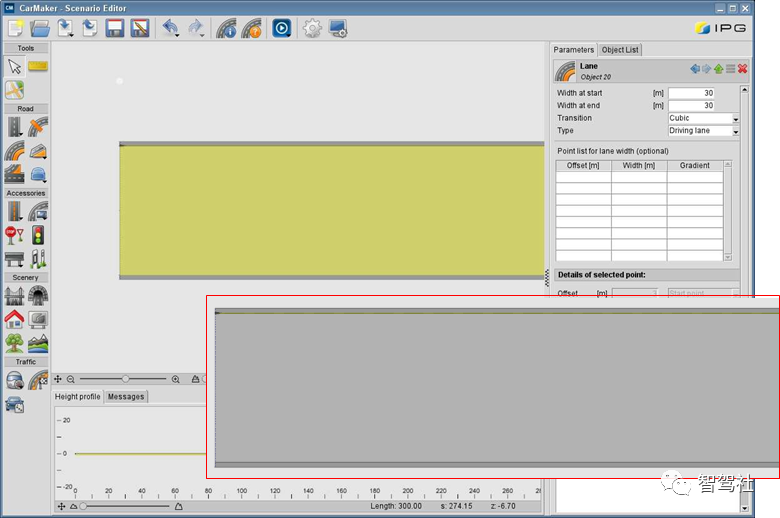Select the arrow pointer tool
This screenshot has width=780, height=518.
[x=15, y=66]
